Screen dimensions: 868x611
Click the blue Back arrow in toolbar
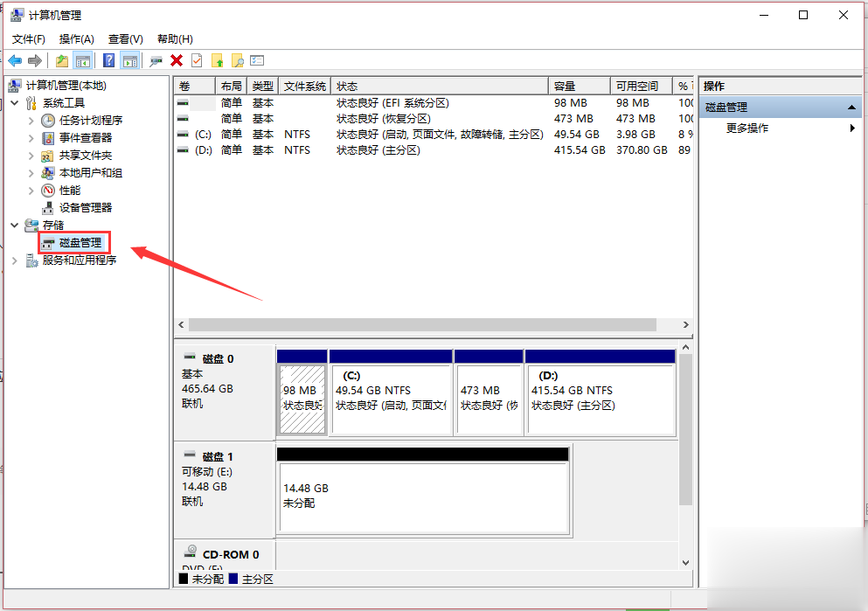15,60
